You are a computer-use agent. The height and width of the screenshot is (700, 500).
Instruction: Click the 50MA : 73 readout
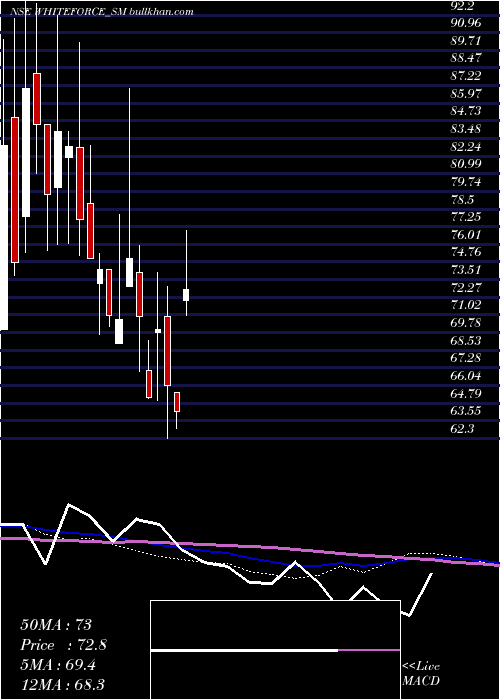click(x=56, y=624)
